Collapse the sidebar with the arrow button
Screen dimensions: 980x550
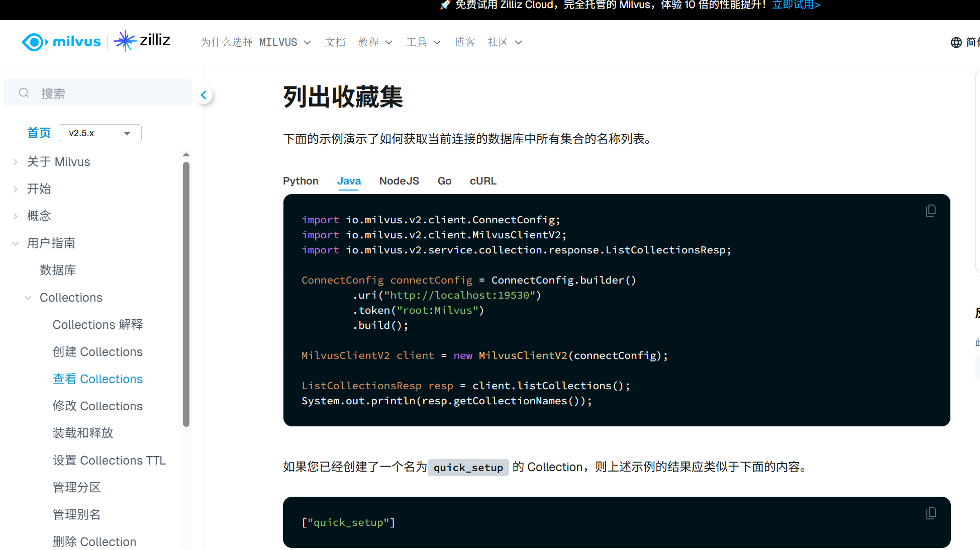coord(204,95)
